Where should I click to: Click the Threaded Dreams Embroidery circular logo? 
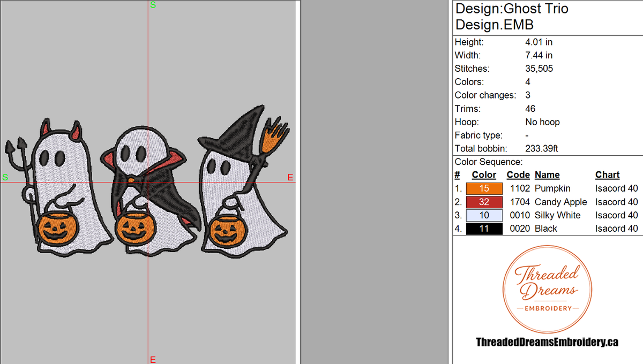[547, 290]
